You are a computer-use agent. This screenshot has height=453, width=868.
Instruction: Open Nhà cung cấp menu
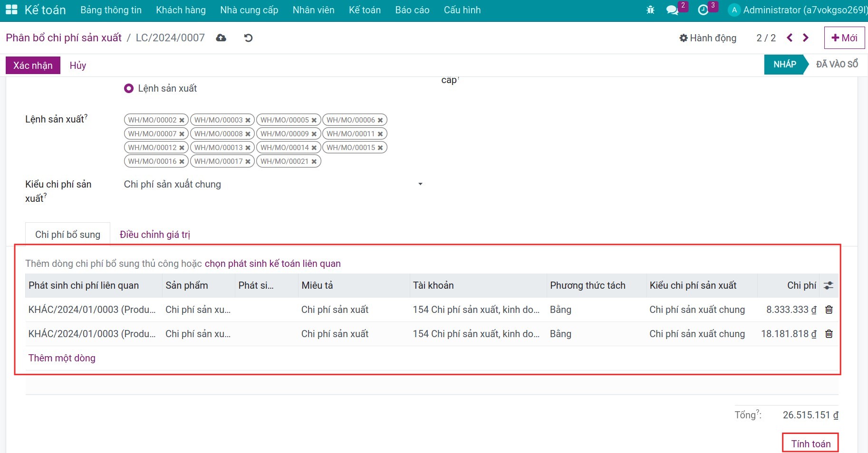pos(249,10)
